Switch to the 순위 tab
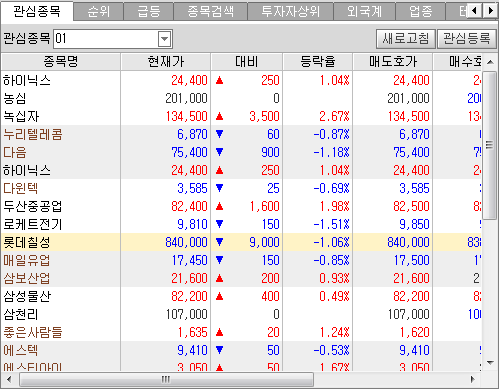This screenshot has height=389, width=499. pos(99,12)
